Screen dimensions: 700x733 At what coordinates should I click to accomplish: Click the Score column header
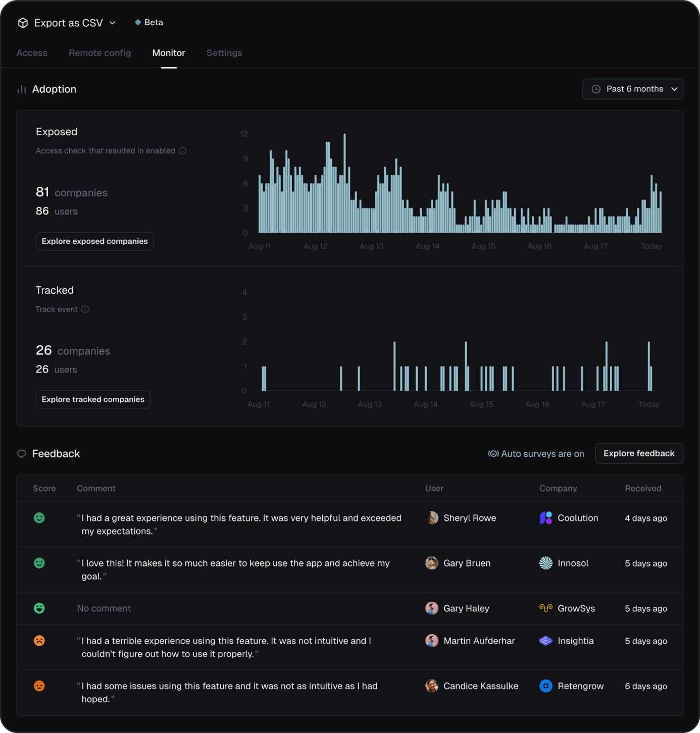click(44, 488)
